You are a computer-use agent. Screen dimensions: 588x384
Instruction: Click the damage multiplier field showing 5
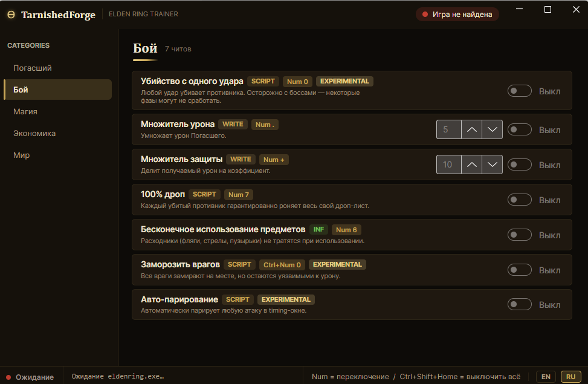[x=449, y=129]
